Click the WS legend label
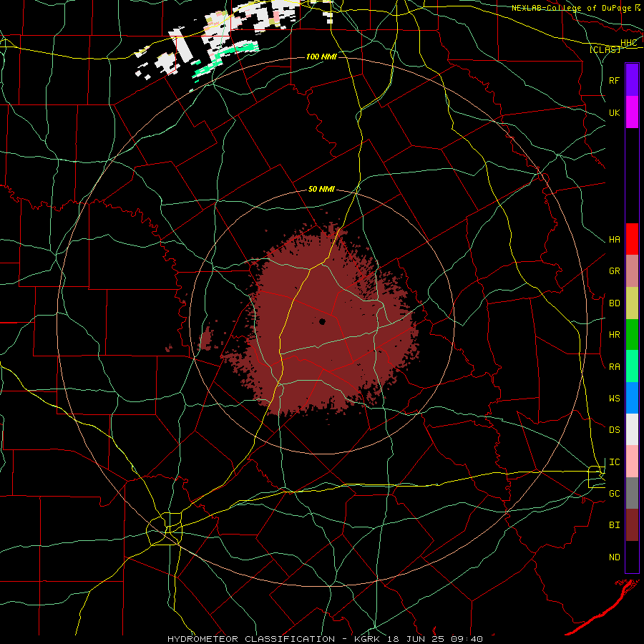 615,398
